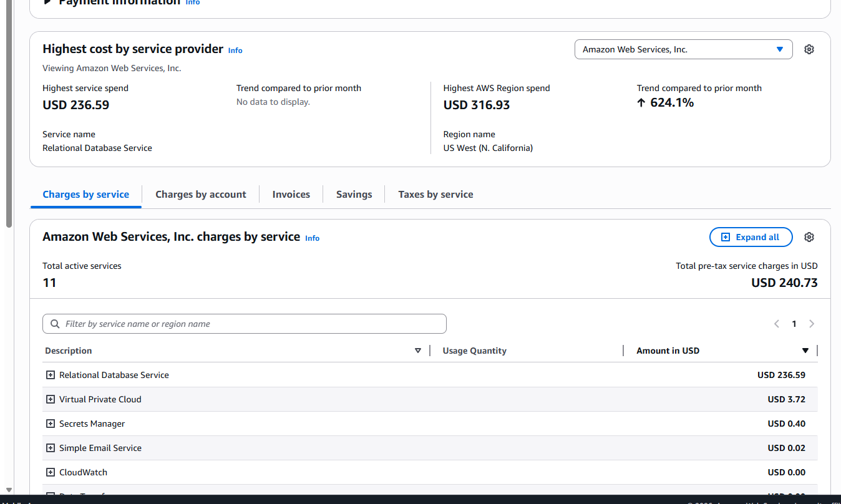Click the total pre-tax charges USD 240.73

click(784, 283)
